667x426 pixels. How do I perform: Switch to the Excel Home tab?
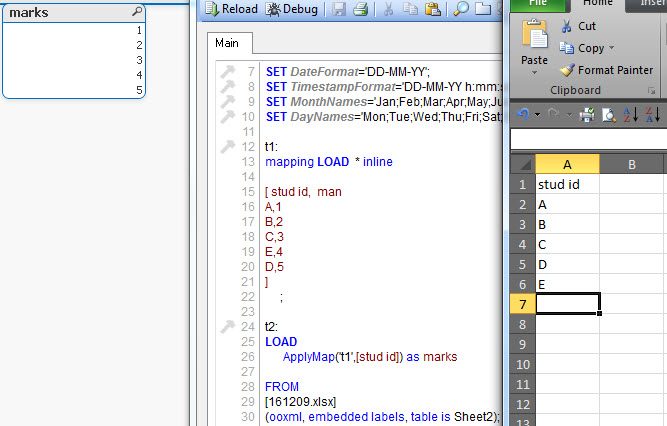click(x=598, y=3)
